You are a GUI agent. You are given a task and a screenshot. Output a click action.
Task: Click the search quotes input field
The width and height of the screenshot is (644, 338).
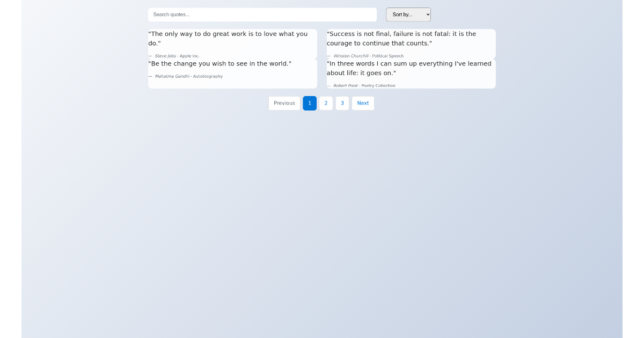[x=262, y=14]
